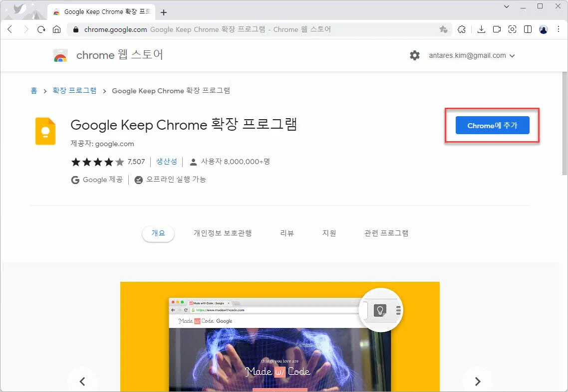
Task: Bookmark this page with the star icon
Action: click(443, 29)
